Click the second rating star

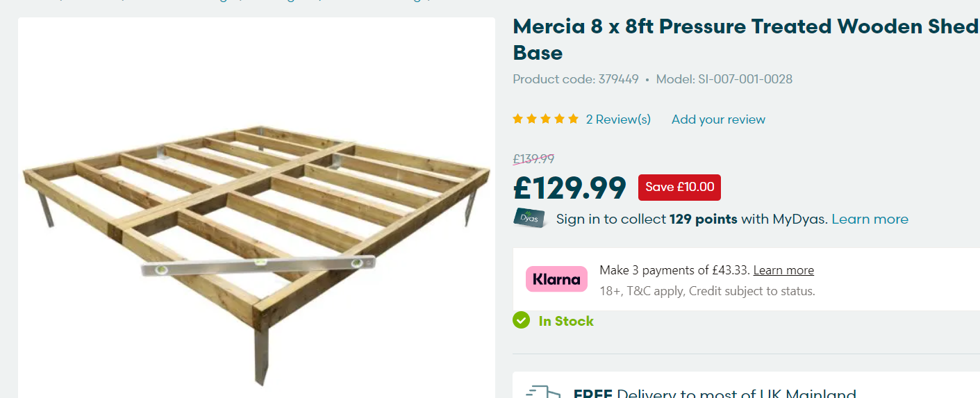(531, 119)
